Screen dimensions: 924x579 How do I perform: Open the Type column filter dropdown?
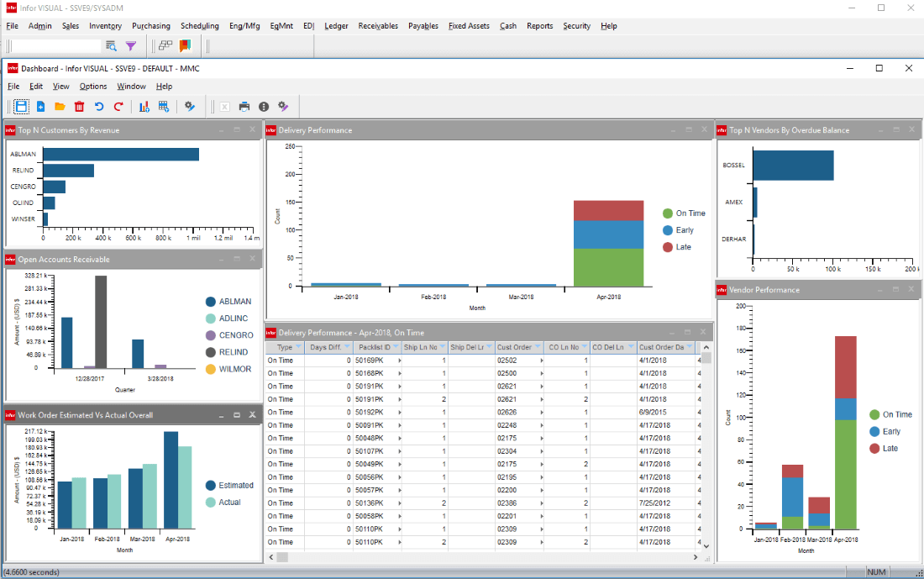click(298, 347)
